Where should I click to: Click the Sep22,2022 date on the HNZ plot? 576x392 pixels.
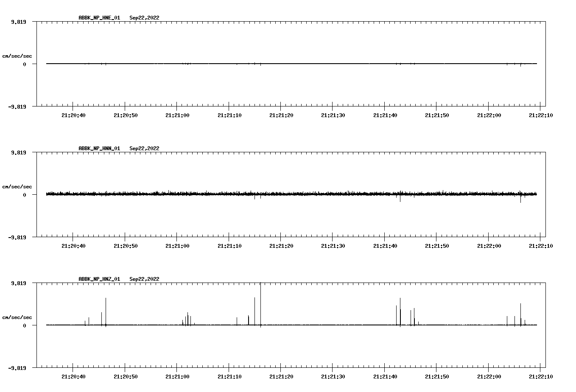point(144,279)
